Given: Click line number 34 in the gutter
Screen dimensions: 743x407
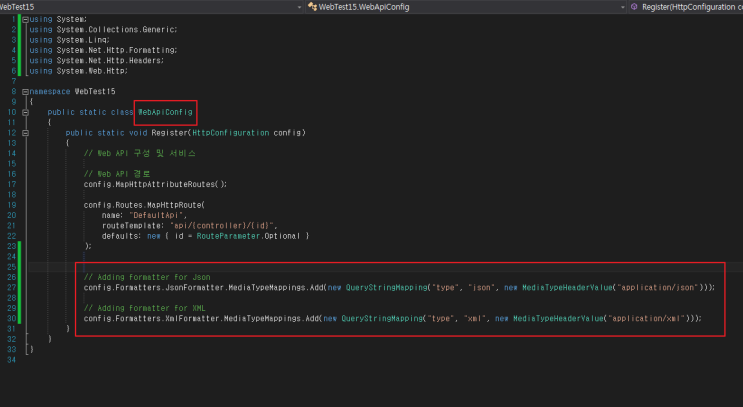Looking at the screenshot, I should pyautogui.click(x=11, y=360).
